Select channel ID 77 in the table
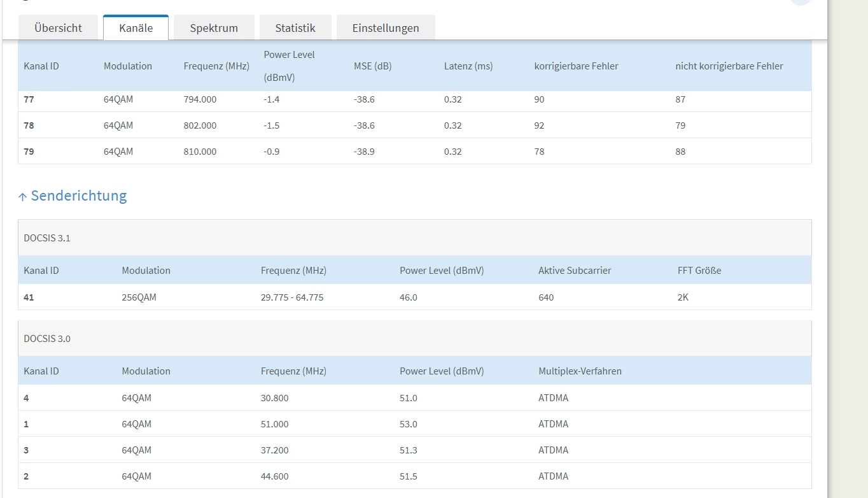 click(x=29, y=100)
